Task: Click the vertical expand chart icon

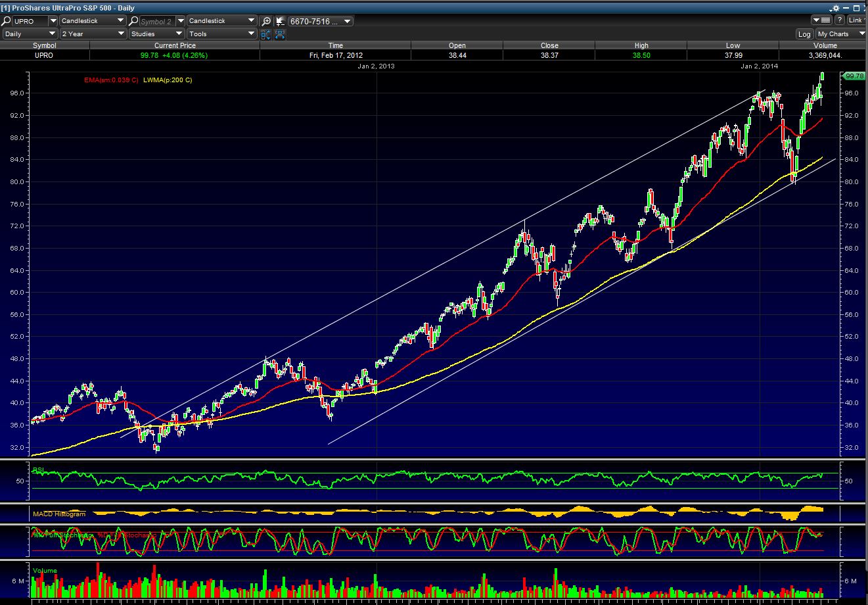Action: [266, 34]
